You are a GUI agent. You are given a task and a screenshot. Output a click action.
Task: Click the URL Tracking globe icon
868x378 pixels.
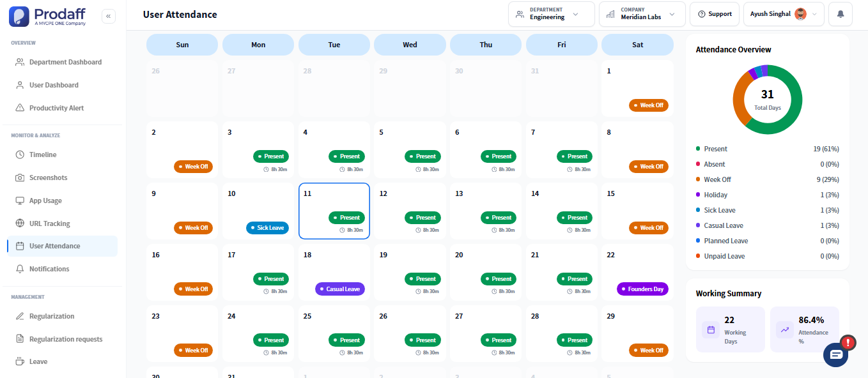(20, 223)
